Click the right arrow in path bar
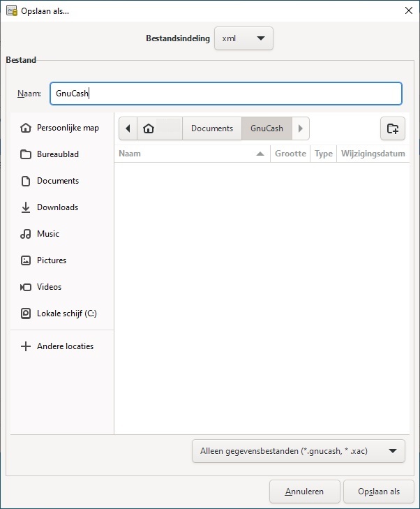 [301, 128]
